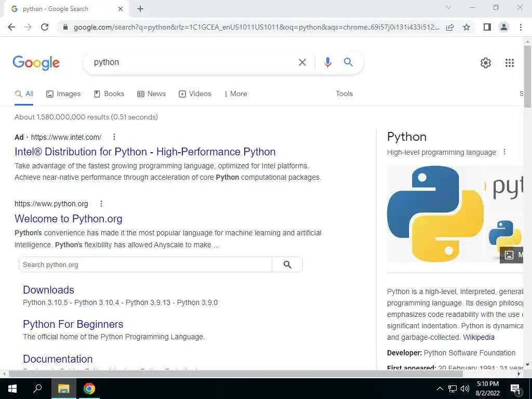Image resolution: width=532 pixels, height=399 pixels.
Task: Open the Downloads sitelink
Action: point(48,290)
